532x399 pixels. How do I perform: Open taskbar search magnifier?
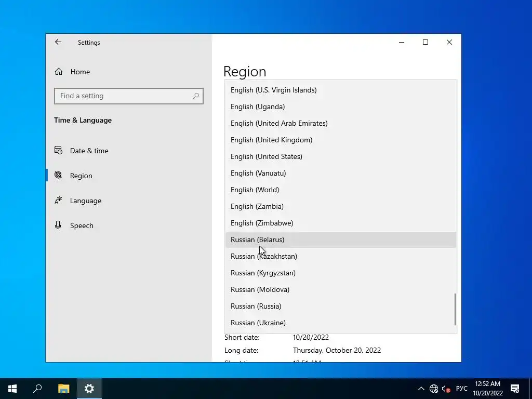37,389
